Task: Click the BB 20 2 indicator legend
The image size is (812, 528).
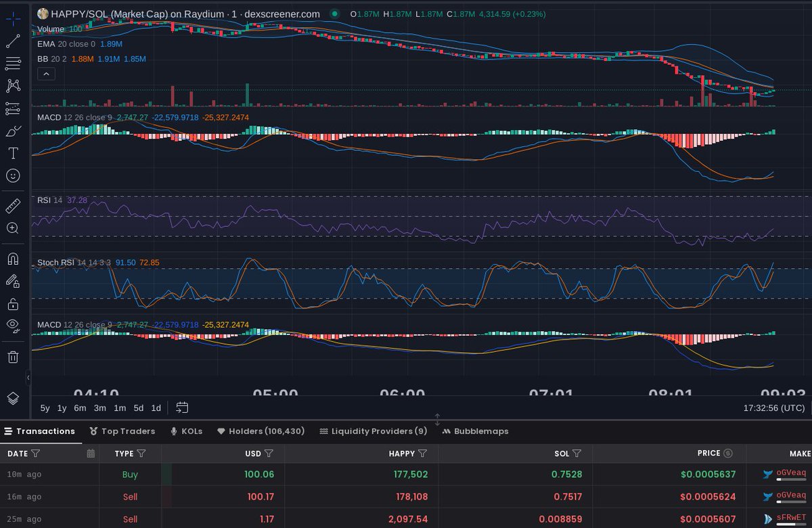Action: 91,59
